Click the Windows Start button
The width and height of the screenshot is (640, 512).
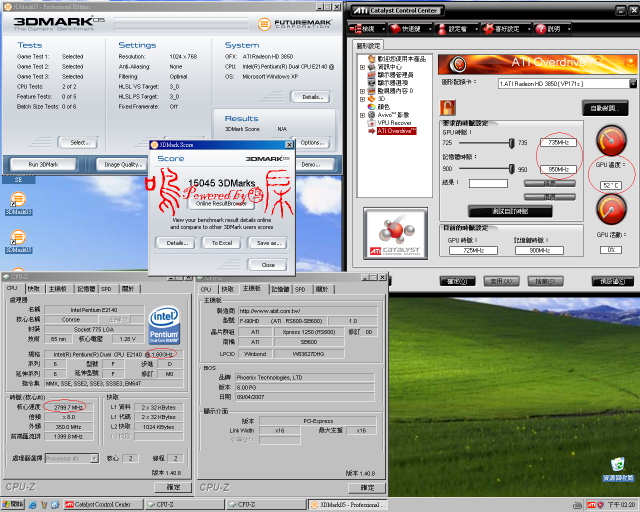[x=13, y=505]
